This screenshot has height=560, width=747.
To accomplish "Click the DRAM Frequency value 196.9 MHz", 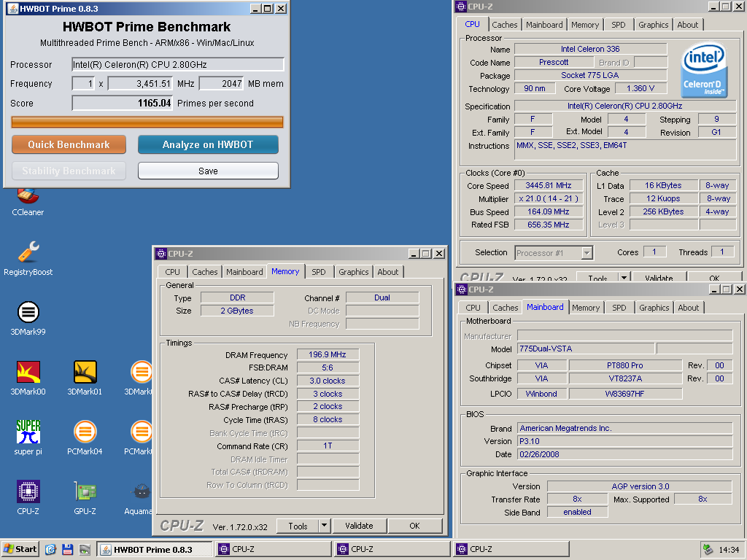I will coord(328,354).
